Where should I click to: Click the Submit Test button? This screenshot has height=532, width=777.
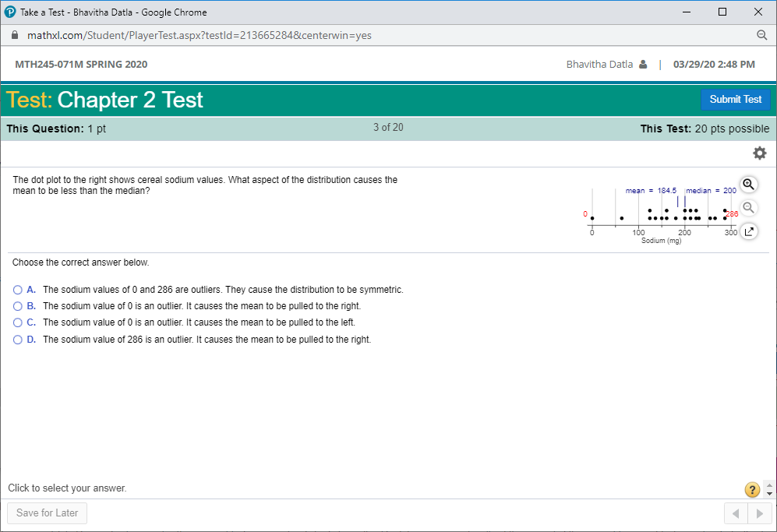tap(735, 99)
